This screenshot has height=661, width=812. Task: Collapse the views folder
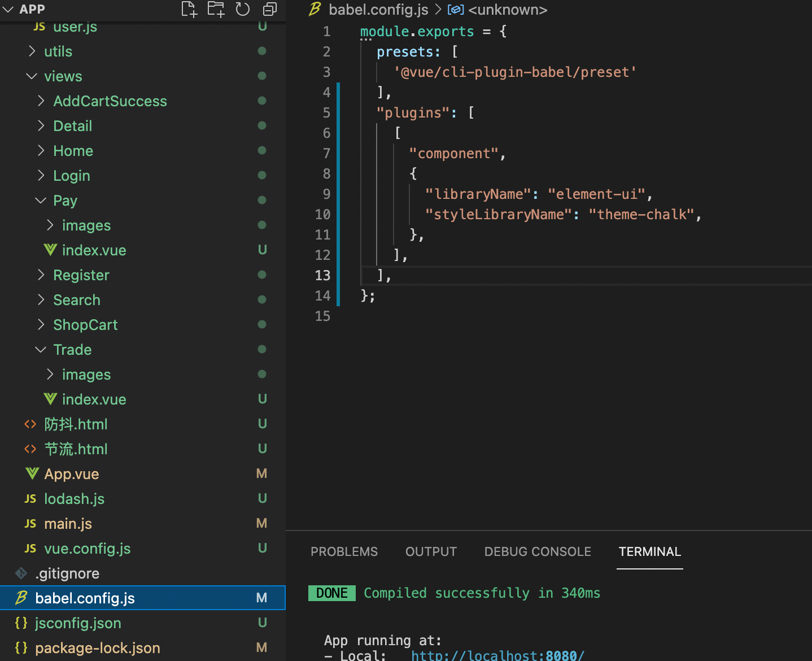point(32,76)
